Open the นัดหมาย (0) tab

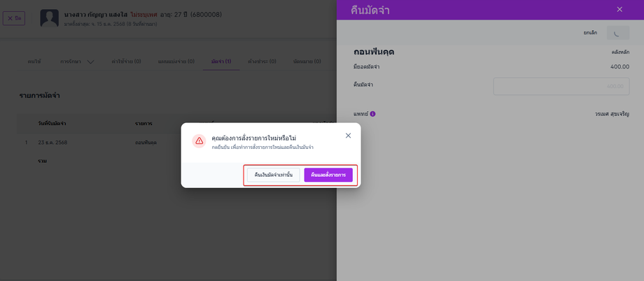307,62
